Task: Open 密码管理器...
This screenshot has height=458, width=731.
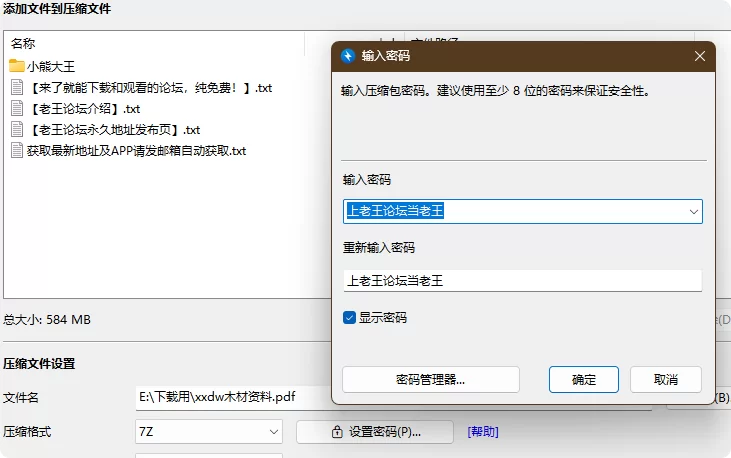Action: (x=431, y=380)
